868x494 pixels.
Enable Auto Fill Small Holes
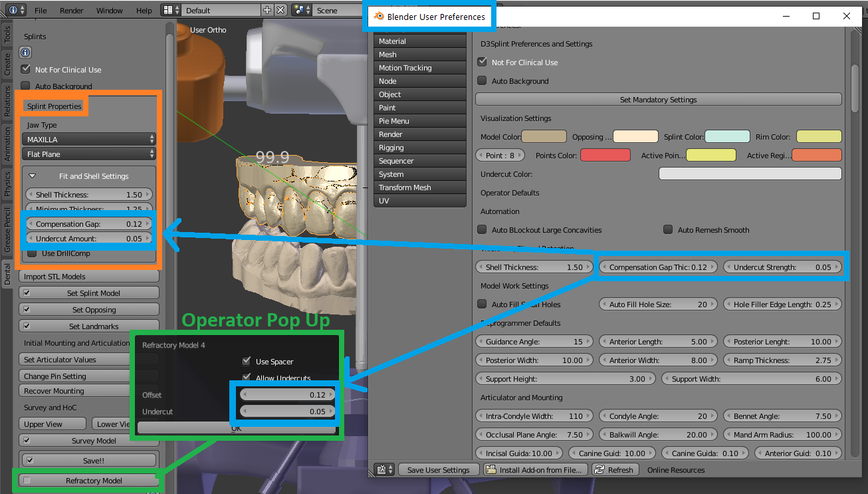pyautogui.click(x=483, y=304)
